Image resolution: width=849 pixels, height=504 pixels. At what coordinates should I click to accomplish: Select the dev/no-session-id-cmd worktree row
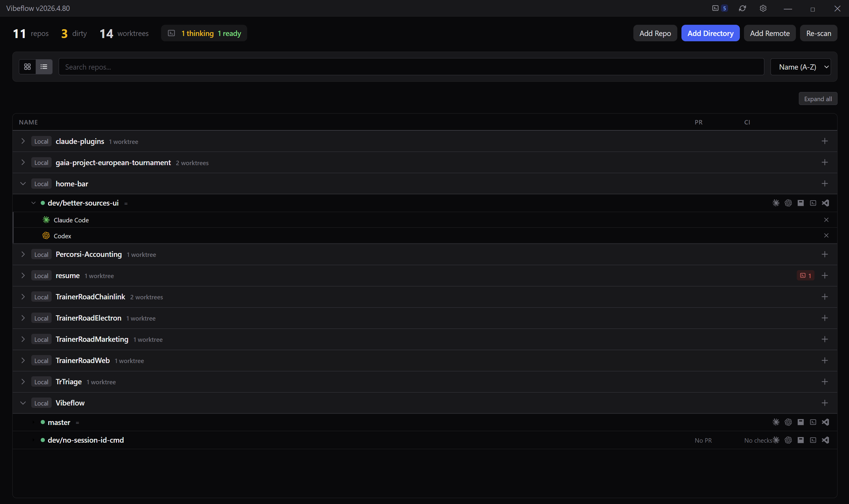click(x=425, y=440)
